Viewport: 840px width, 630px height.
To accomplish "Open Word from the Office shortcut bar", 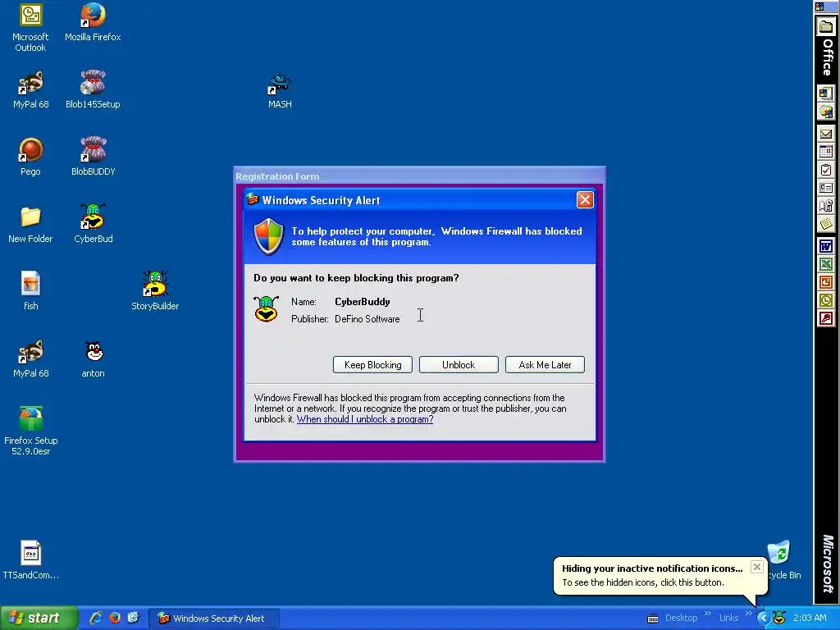I will pos(825,246).
